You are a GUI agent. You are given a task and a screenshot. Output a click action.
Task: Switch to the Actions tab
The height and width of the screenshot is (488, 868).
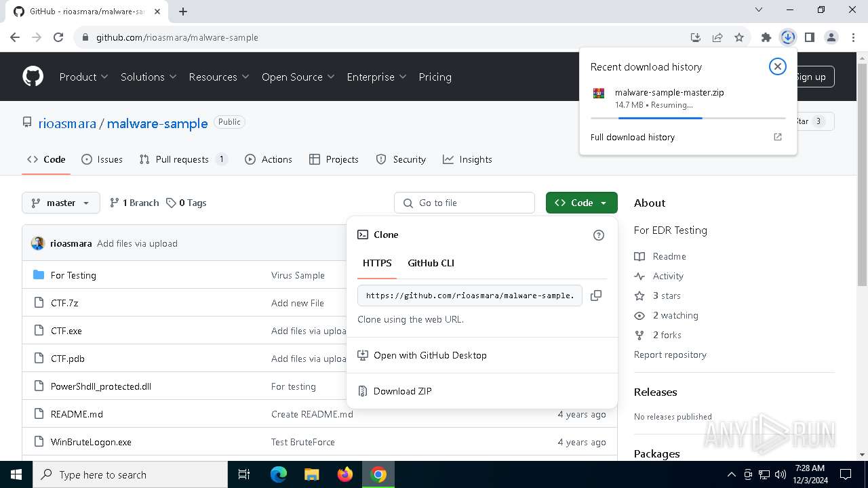pos(269,159)
